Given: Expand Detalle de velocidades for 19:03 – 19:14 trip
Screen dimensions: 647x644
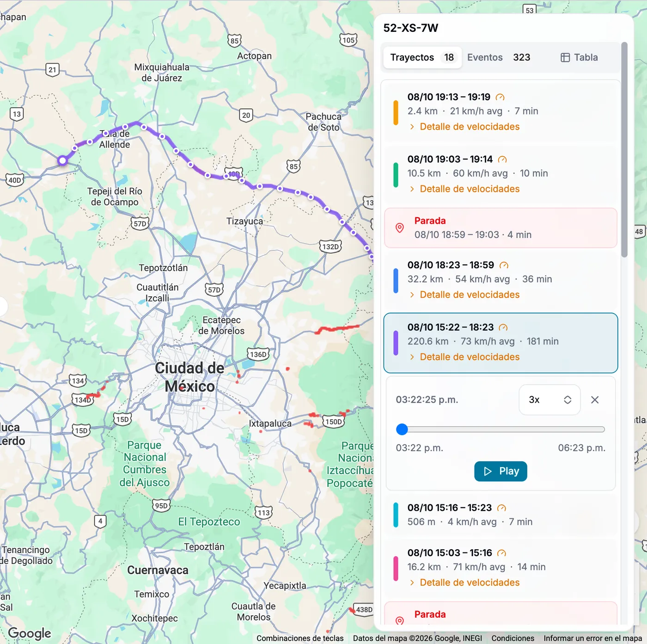Looking at the screenshot, I should coord(464,189).
